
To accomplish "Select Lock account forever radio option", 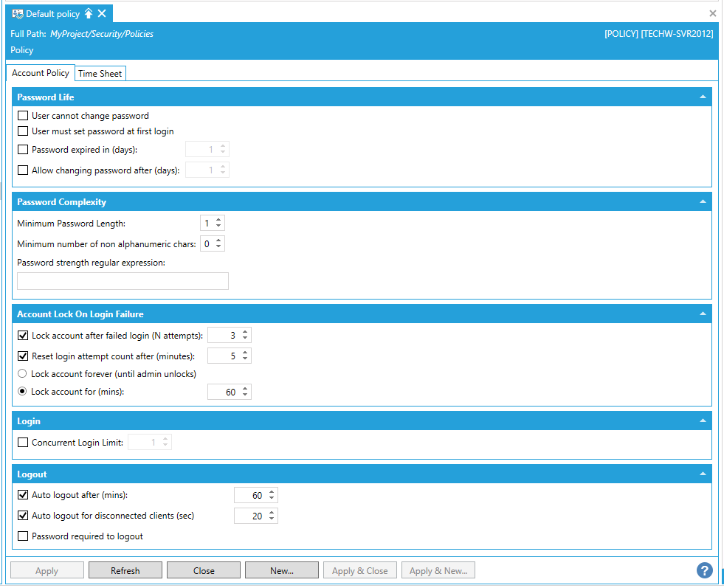I will [22, 374].
